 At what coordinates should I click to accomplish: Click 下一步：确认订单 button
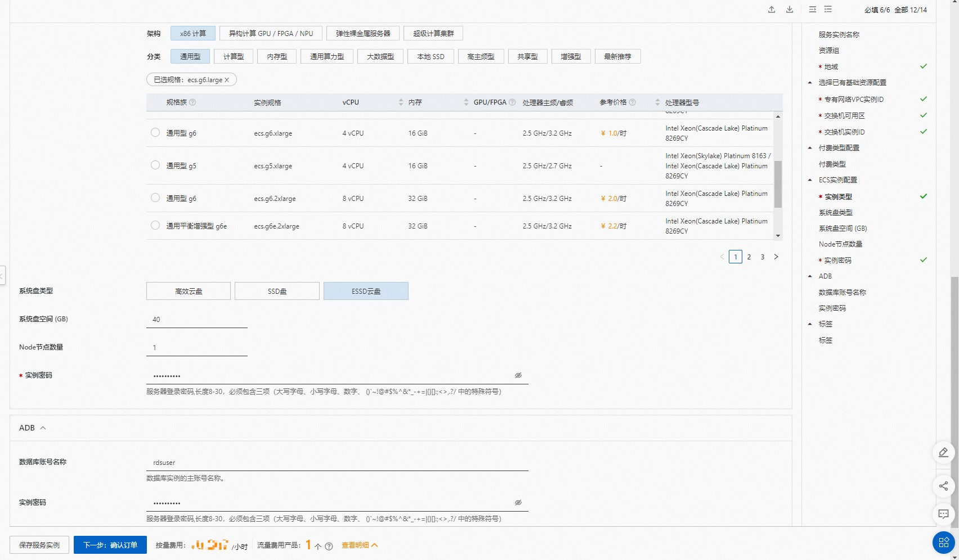click(x=110, y=545)
